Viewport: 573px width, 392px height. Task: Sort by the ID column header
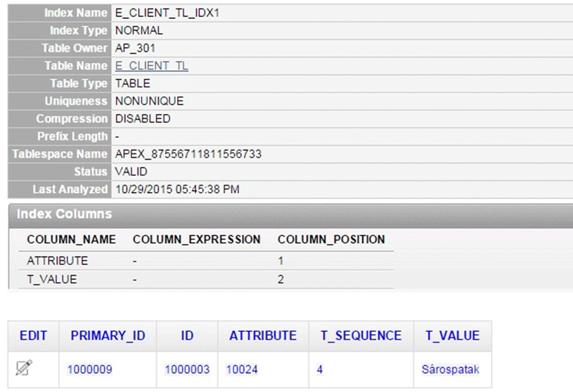coord(187,336)
